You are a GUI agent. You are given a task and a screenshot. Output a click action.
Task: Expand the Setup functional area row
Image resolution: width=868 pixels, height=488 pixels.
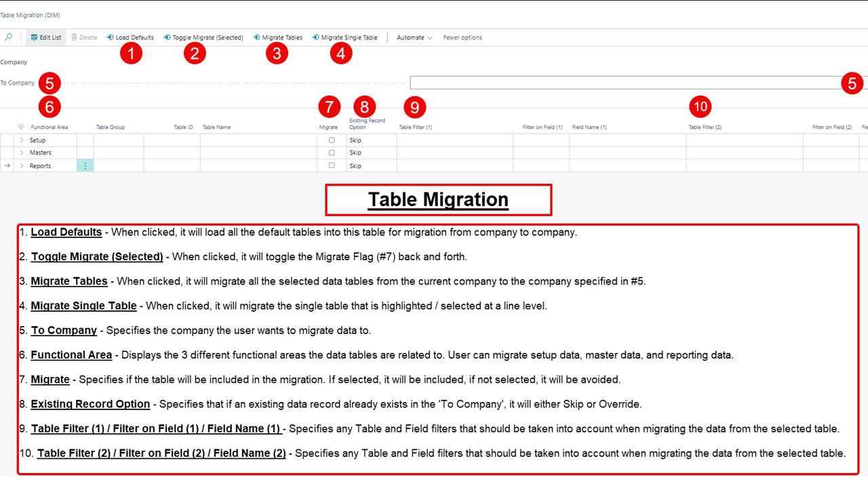pos(21,140)
